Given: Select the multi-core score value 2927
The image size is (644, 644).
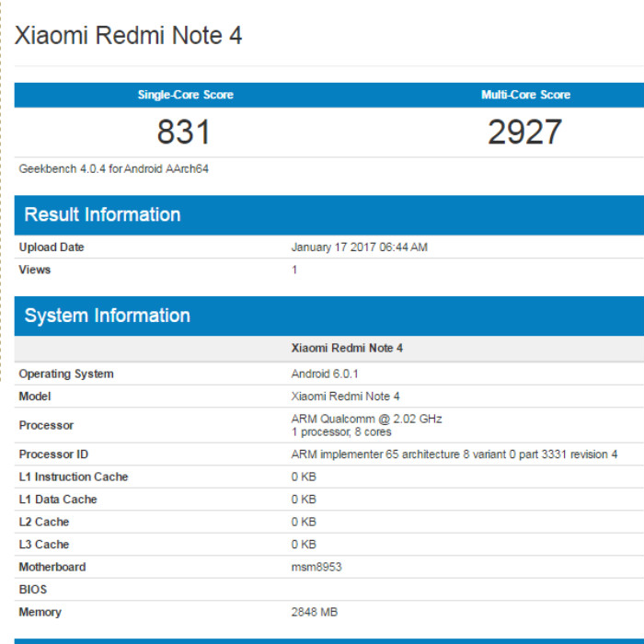Looking at the screenshot, I should coord(524,132).
